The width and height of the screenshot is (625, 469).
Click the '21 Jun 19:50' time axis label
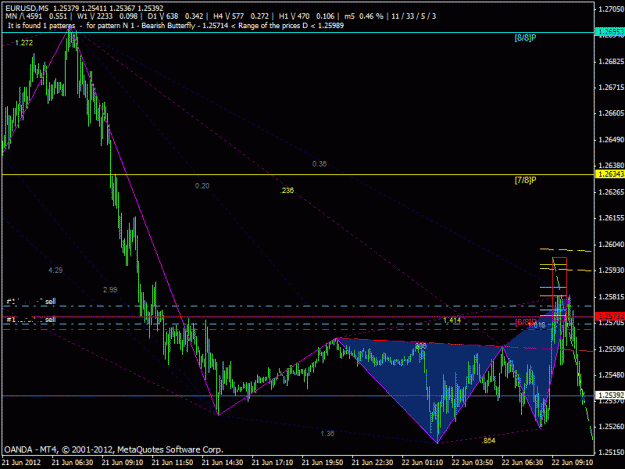click(x=322, y=463)
